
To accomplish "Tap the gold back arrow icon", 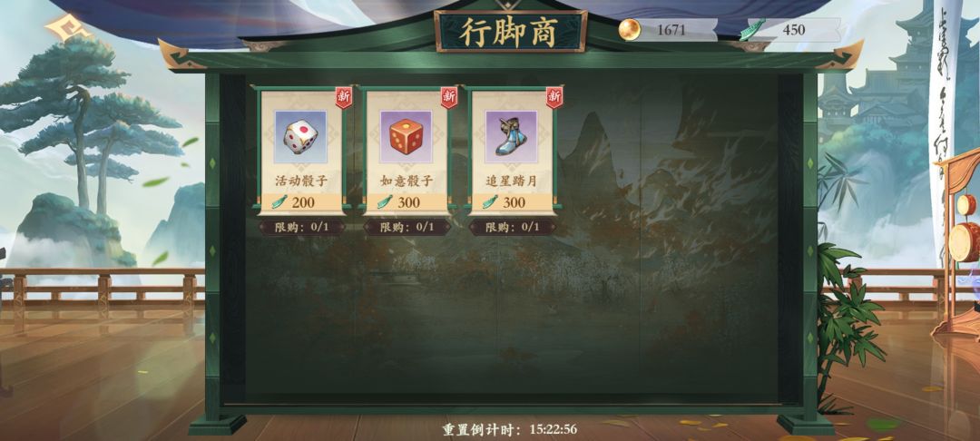I will (x=65, y=26).
